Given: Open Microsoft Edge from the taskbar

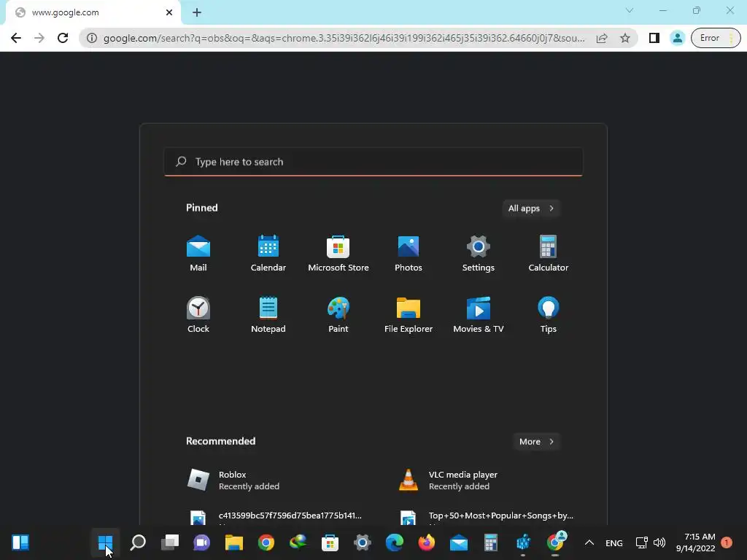Looking at the screenshot, I should coord(395,542).
